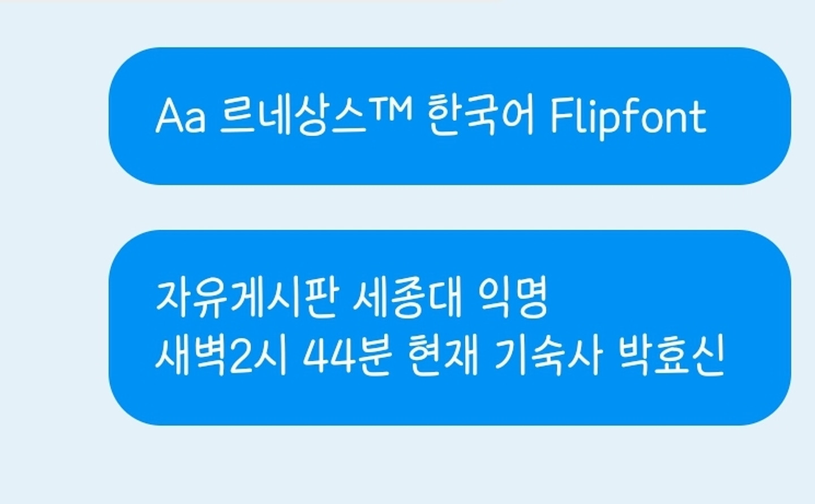Tap the text "44분"
The image size is (815, 504).
(347, 356)
